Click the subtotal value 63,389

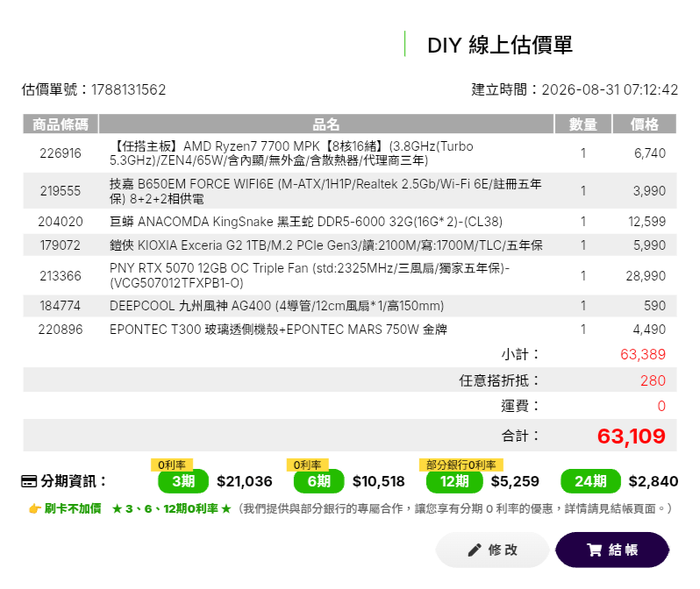[643, 354]
